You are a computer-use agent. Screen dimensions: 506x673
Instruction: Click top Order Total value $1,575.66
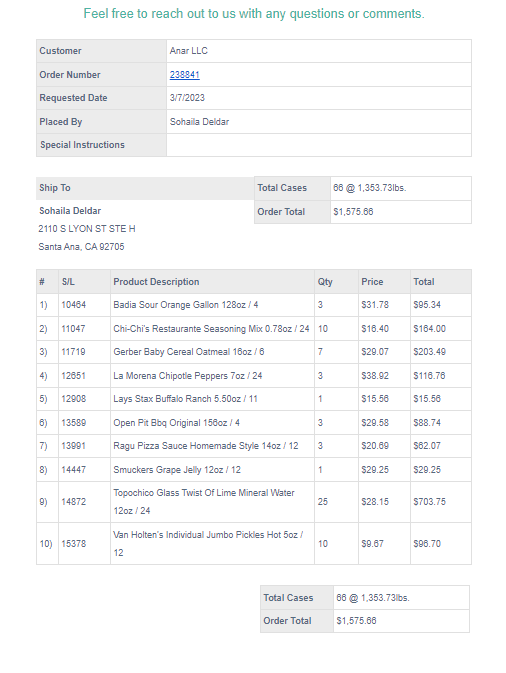tap(353, 212)
